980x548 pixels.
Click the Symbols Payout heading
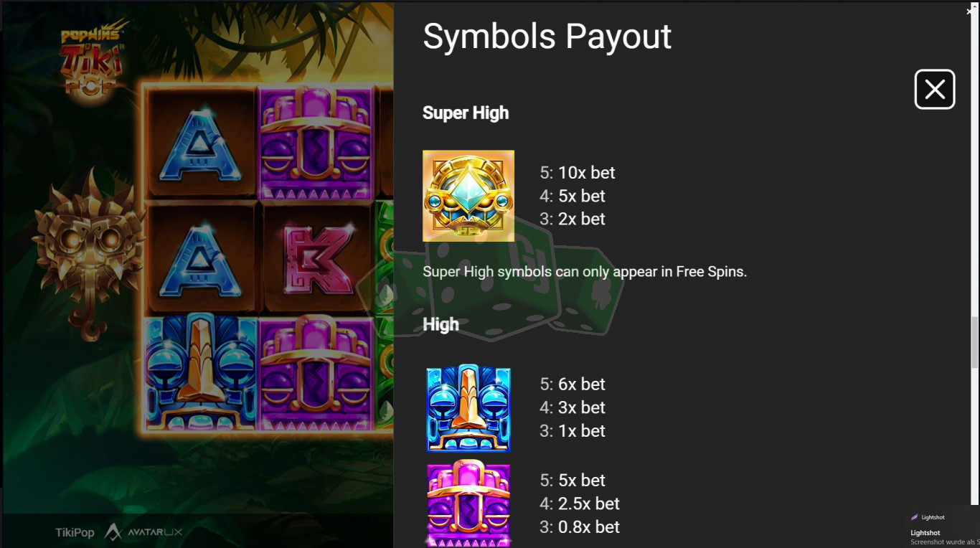coord(547,36)
